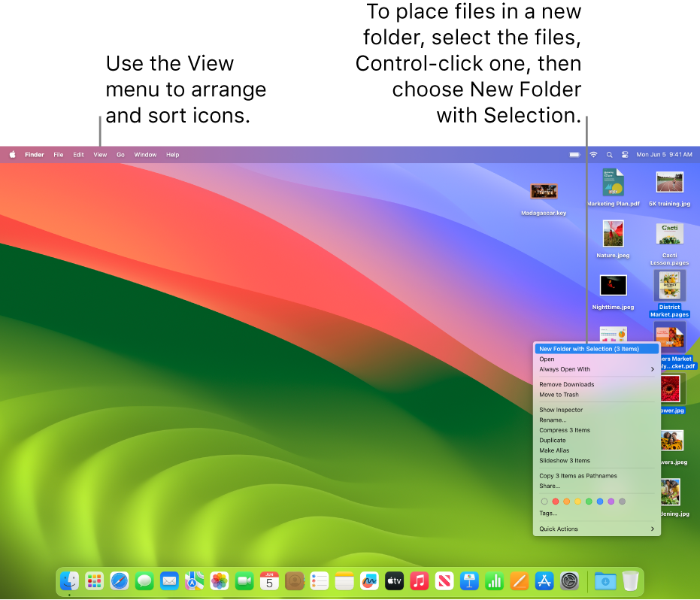The width and height of the screenshot is (700, 600).
Task: Launch FaceTime from the Dock
Action: (x=244, y=581)
